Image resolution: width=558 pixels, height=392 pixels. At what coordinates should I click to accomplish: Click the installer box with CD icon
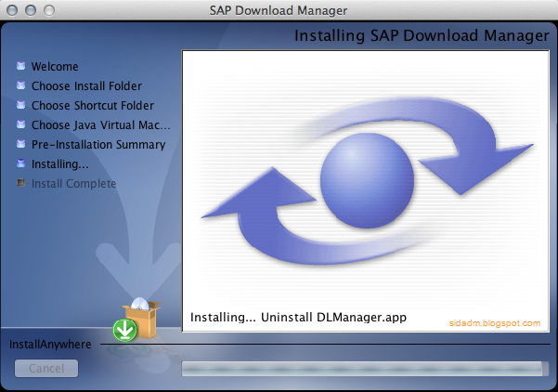[142, 318]
